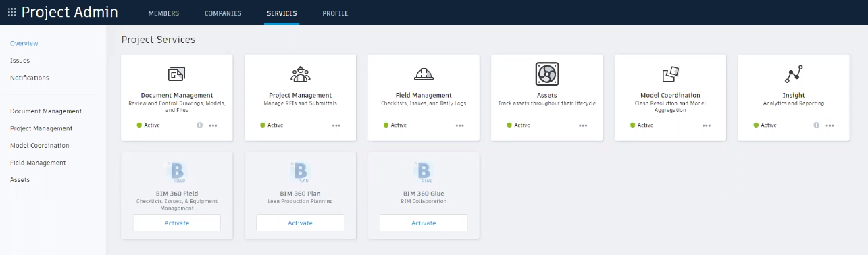Screen dimensions: 868x255
Task: Open more options on Assets card
Action: 583,125
